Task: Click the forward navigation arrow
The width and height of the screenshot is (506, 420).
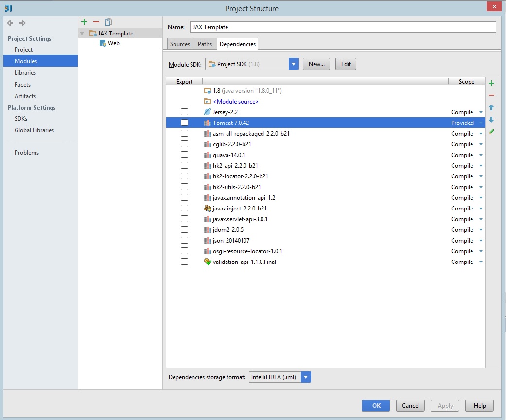Action: [22, 23]
